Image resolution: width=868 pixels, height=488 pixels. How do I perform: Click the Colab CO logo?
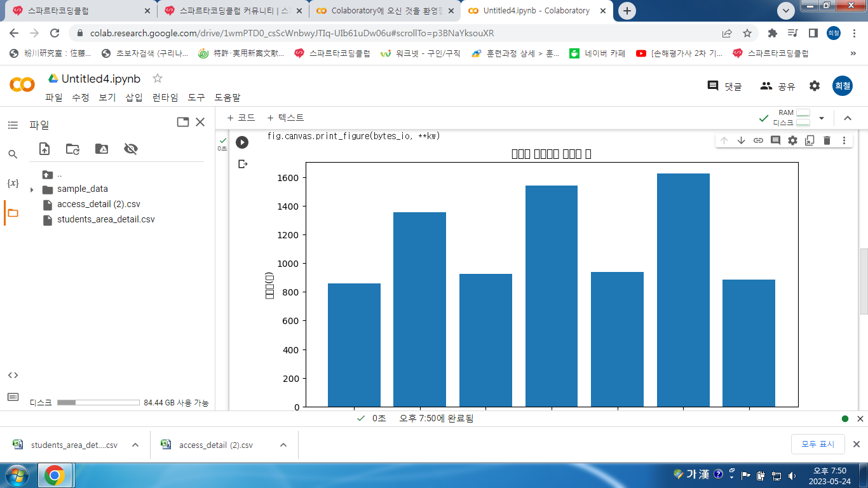click(22, 84)
